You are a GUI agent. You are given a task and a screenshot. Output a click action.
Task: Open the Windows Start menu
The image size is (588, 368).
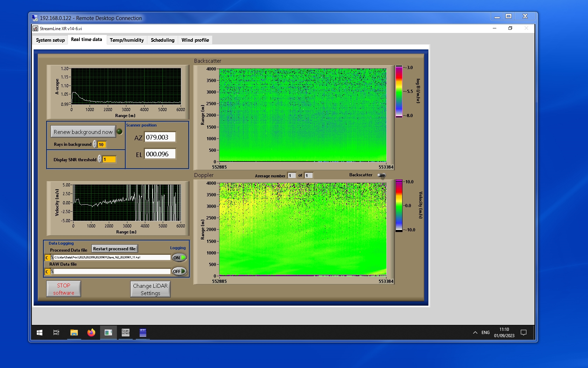click(40, 333)
